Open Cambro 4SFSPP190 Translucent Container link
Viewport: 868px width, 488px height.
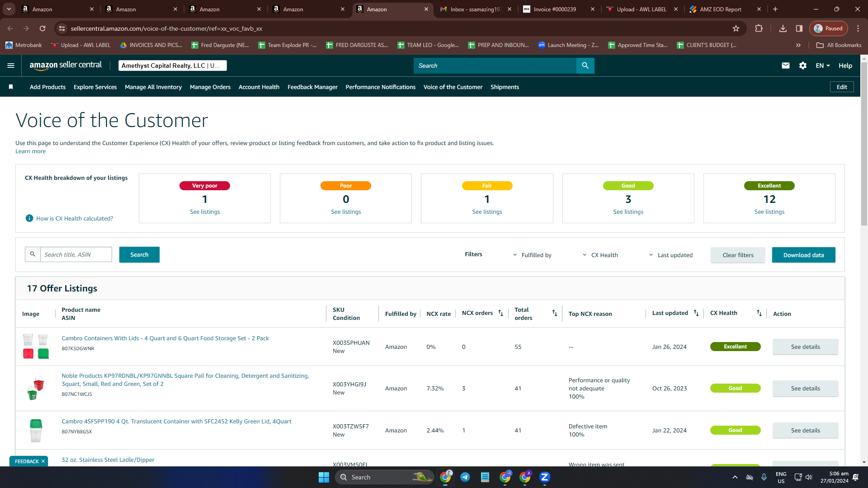point(177,421)
